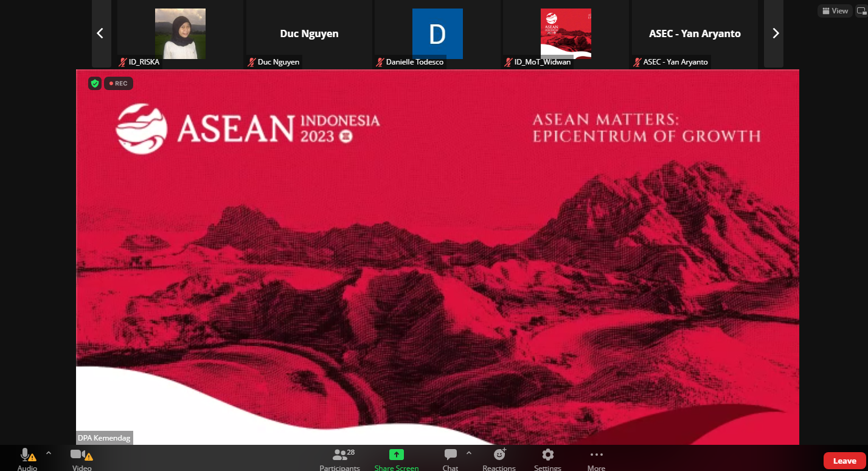Click the pop-out window icon beside View

click(x=861, y=11)
